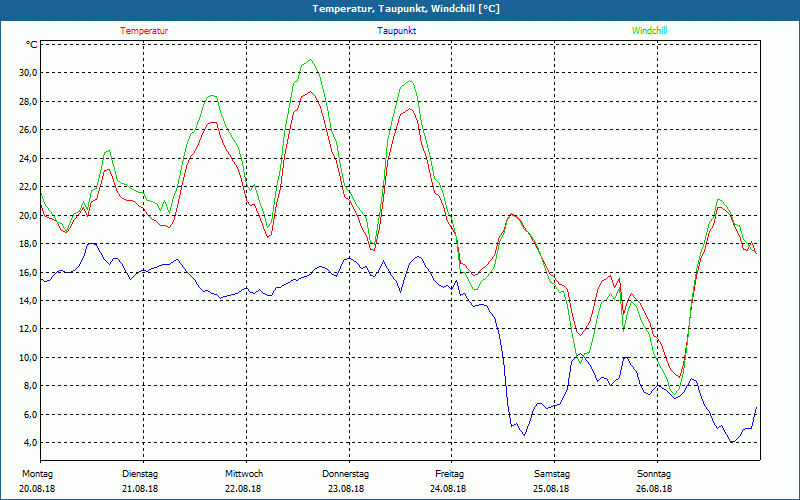Click the date 26.08.18

[654, 489]
